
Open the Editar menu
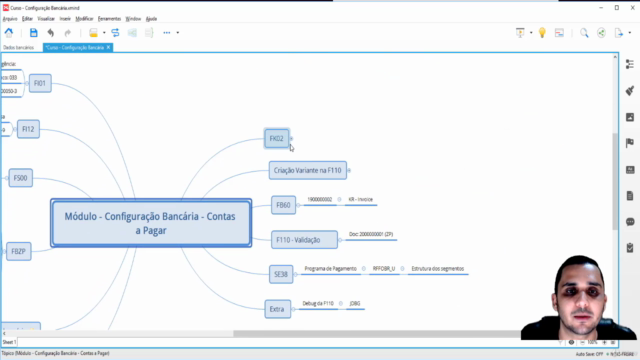pyautogui.click(x=27, y=19)
